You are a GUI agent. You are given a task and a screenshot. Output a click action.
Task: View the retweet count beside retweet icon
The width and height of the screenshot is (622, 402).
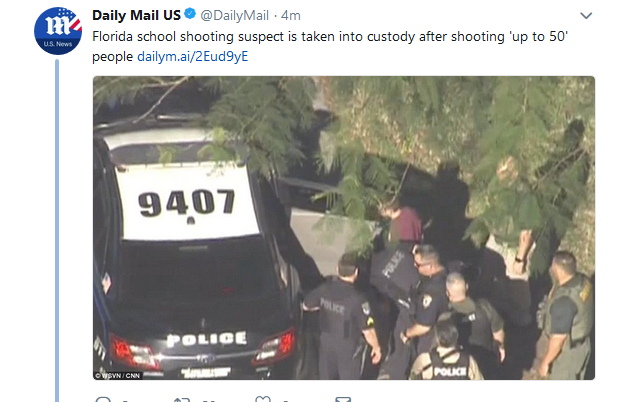coord(210,400)
